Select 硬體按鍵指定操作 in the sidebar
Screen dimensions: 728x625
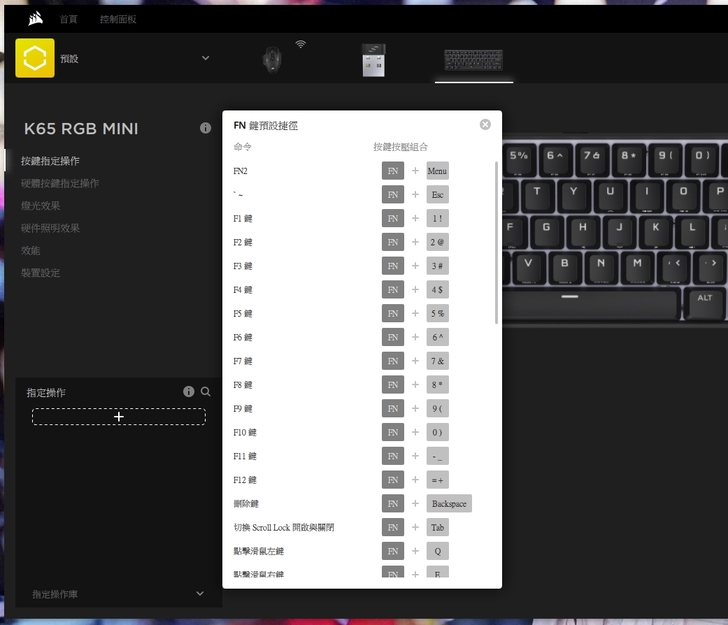[x=60, y=183]
